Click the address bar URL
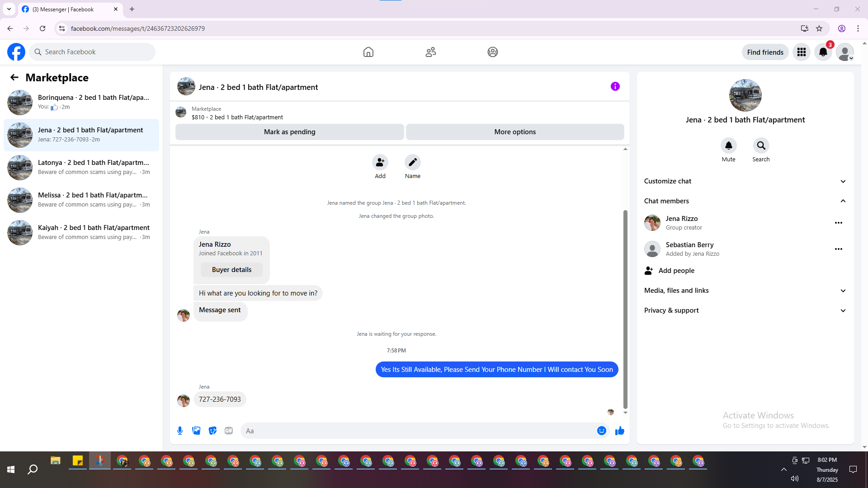868x488 pixels. click(x=138, y=28)
